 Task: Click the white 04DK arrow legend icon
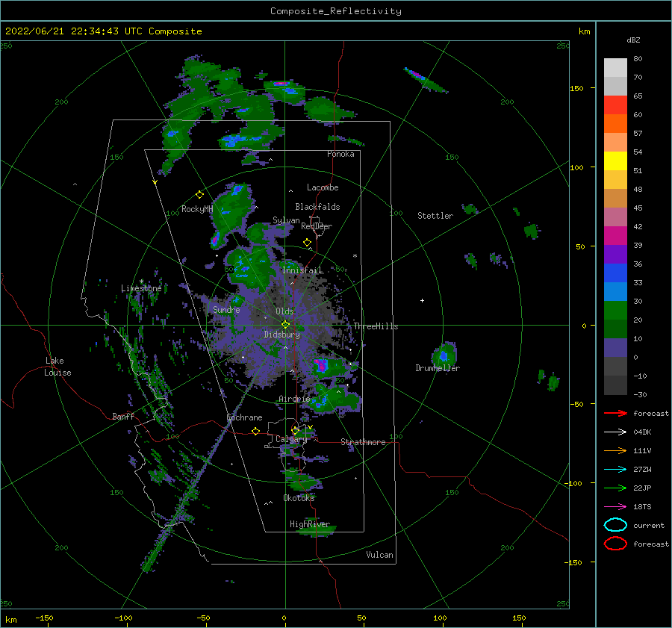615,432
